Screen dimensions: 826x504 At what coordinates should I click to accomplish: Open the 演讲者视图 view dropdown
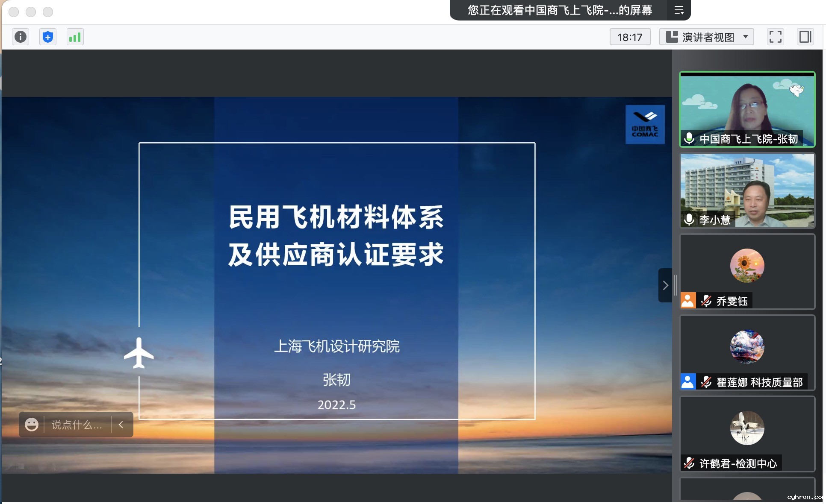tap(706, 37)
